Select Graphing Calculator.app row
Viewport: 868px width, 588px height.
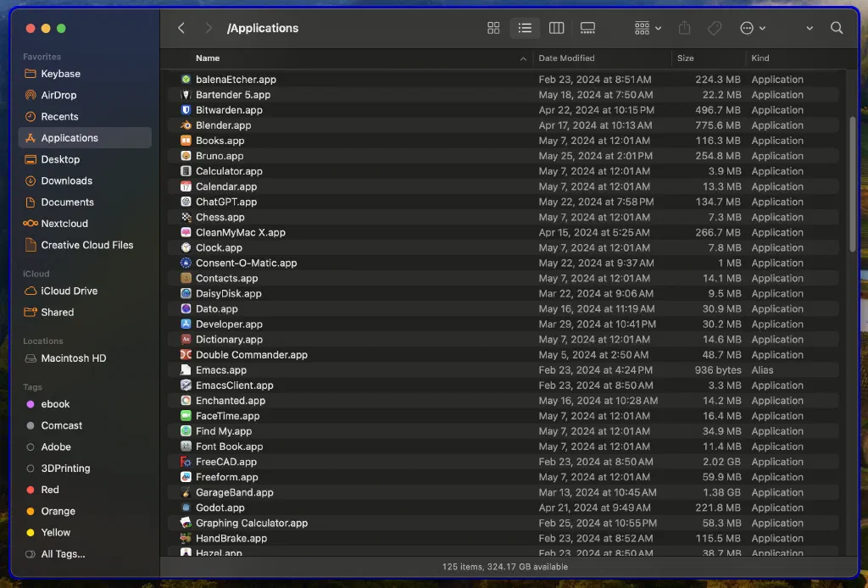point(504,524)
